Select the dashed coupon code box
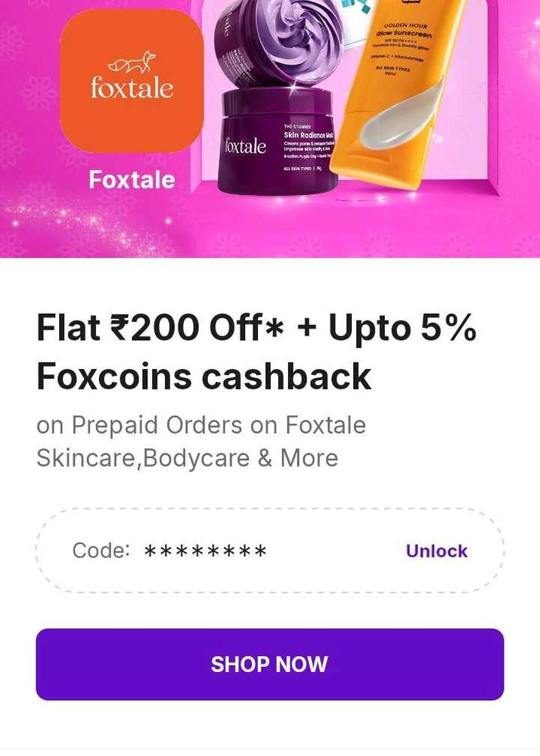The width and height of the screenshot is (540, 756). click(x=270, y=550)
